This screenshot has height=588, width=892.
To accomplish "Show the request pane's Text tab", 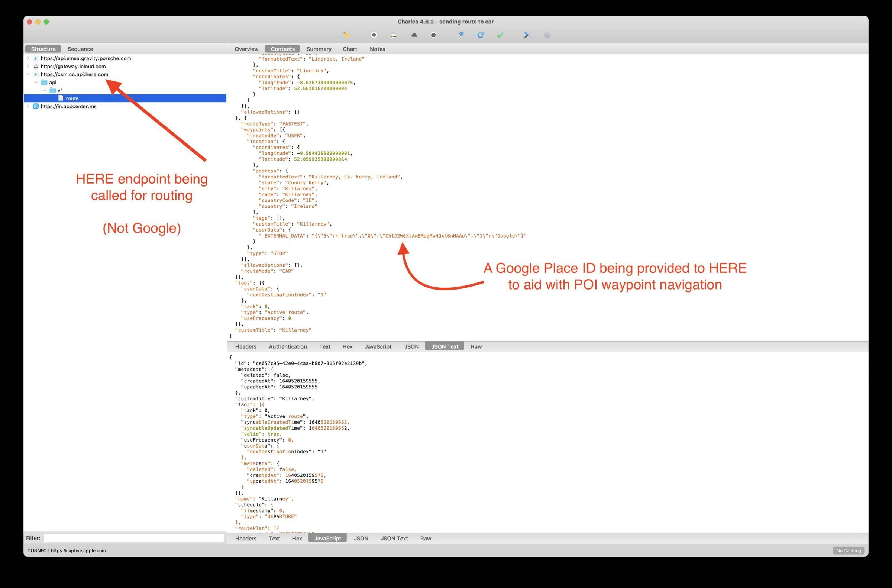I will point(325,347).
